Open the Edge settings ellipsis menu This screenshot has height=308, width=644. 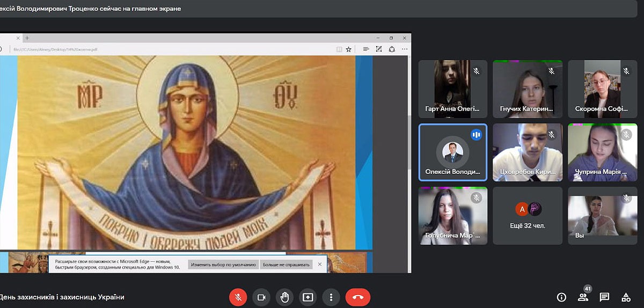(x=404, y=49)
